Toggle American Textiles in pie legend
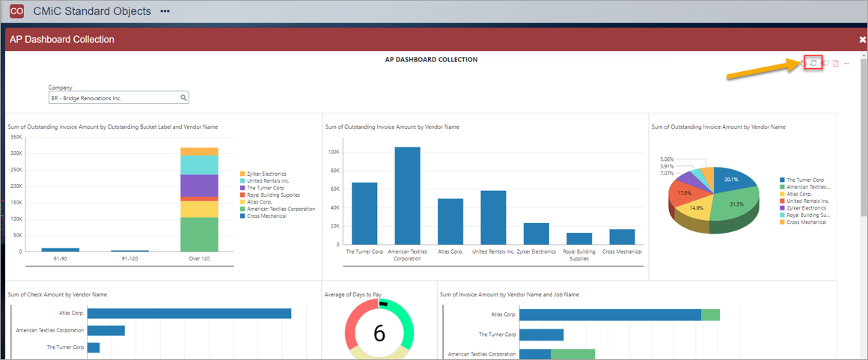Screen dimensions: 868x360 pos(804,187)
